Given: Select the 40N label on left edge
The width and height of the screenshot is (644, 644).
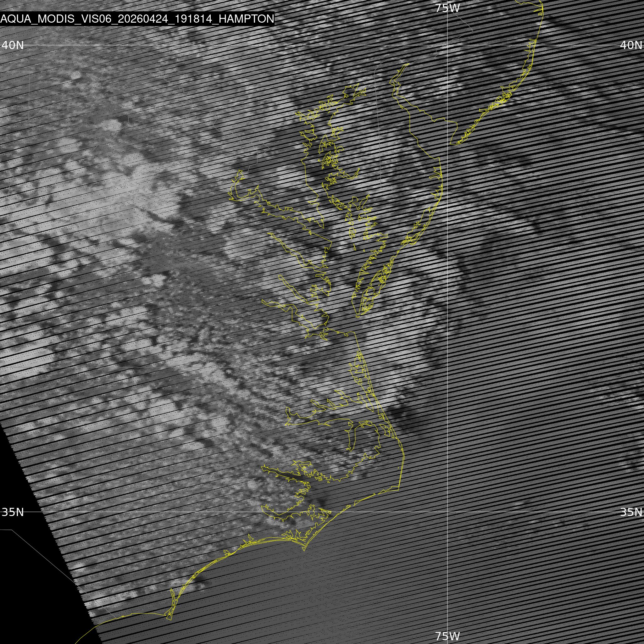Looking at the screenshot, I should click(x=13, y=45).
